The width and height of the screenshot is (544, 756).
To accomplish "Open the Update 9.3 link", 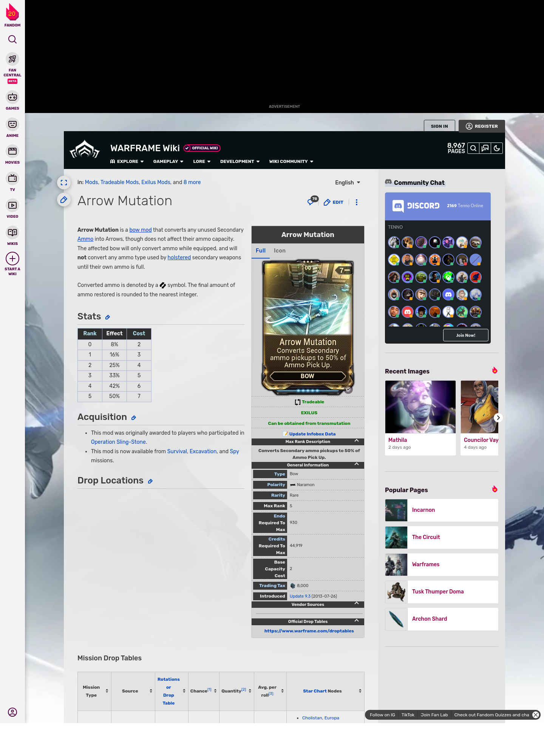I will click(x=300, y=596).
